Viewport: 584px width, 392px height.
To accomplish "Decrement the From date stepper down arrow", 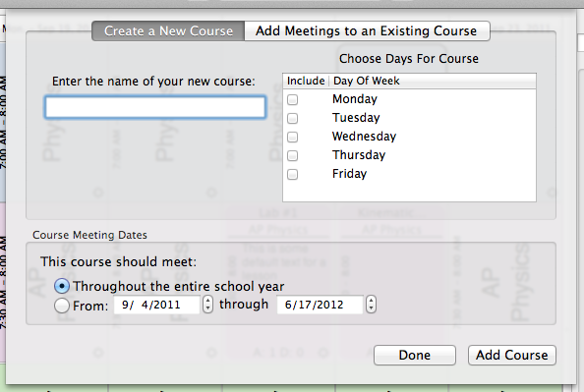I will click(x=208, y=308).
